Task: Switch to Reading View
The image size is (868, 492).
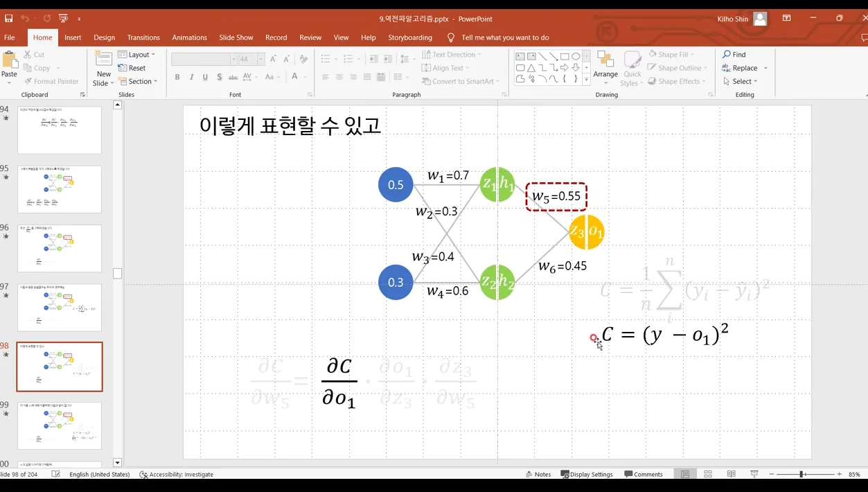Action: click(731, 474)
